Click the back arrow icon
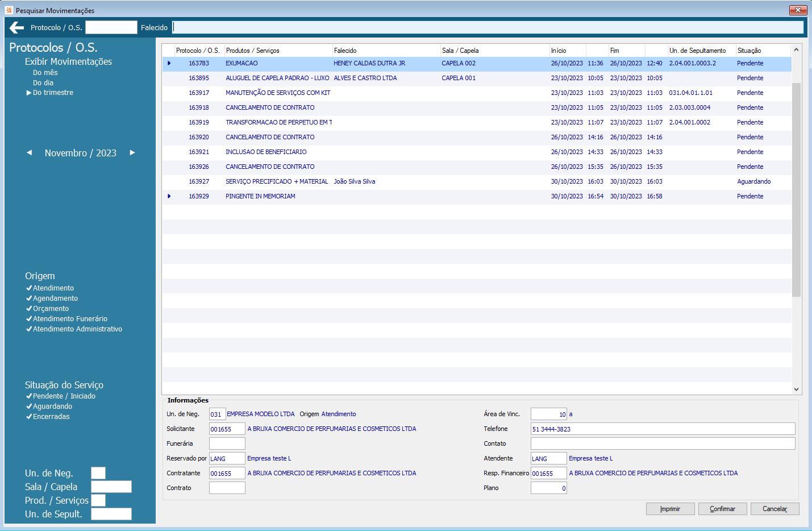Viewport: 812px width, 531px height. click(16, 27)
